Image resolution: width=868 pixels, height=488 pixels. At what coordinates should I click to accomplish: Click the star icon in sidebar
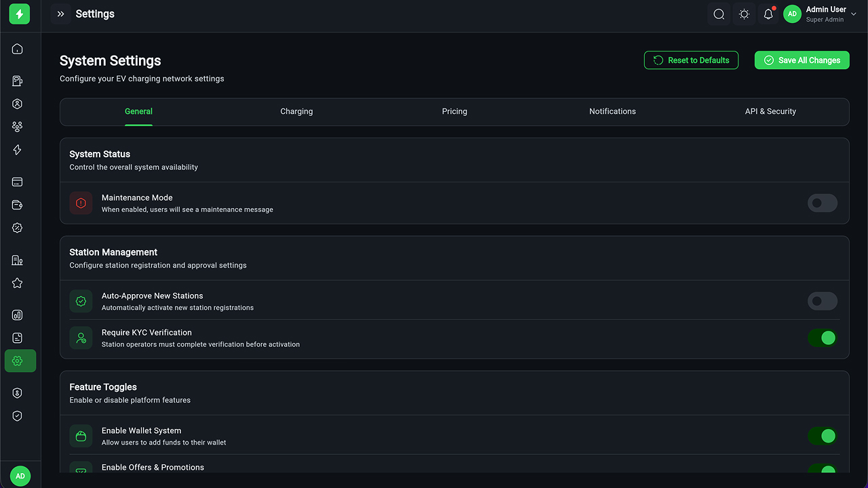pyautogui.click(x=18, y=283)
